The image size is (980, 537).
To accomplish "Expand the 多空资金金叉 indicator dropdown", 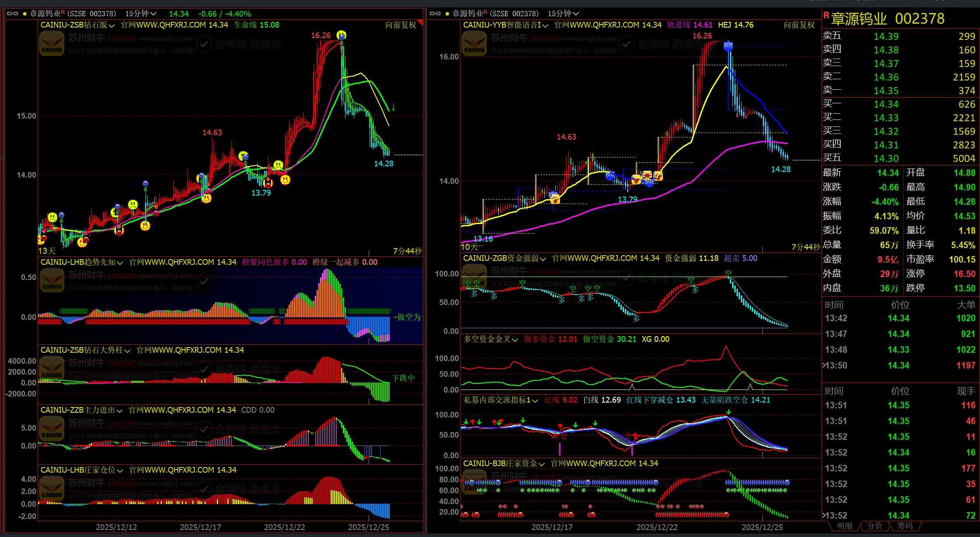I will point(515,340).
